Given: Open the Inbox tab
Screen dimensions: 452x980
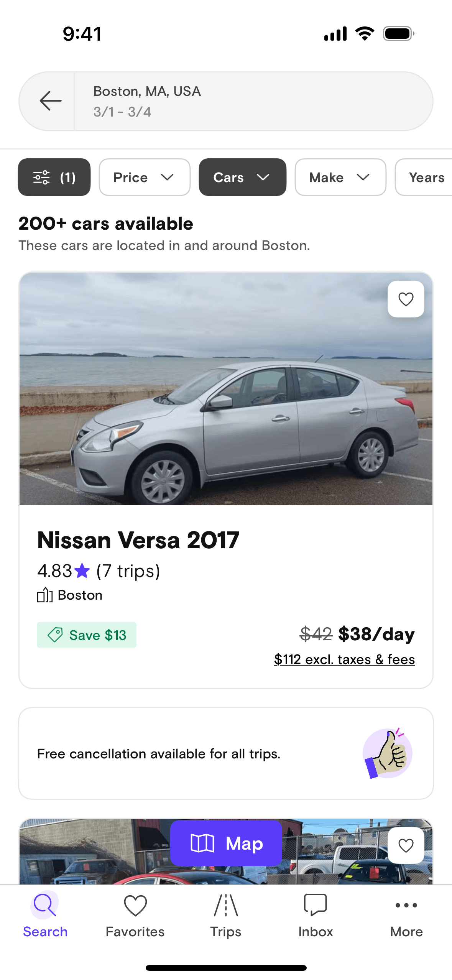Looking at the screenshot, I should coord(316,915).
